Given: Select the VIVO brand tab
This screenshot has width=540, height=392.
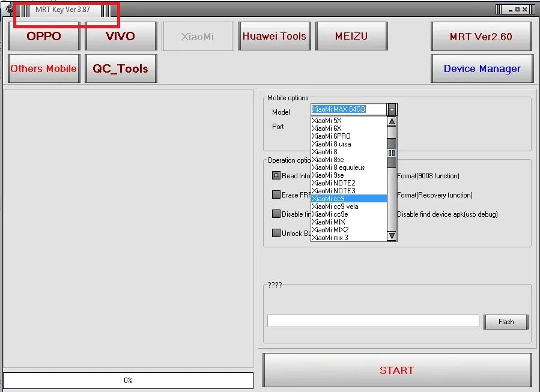Looking at the screenshot, I should 121,36.
